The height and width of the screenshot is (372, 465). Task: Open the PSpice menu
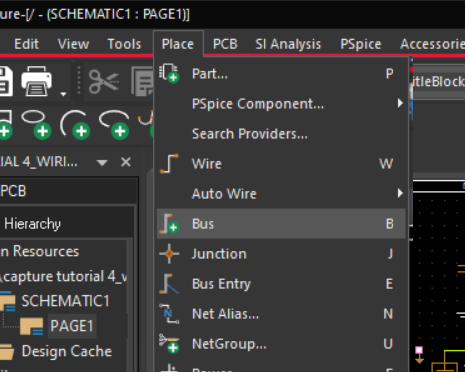coord(361,44)
